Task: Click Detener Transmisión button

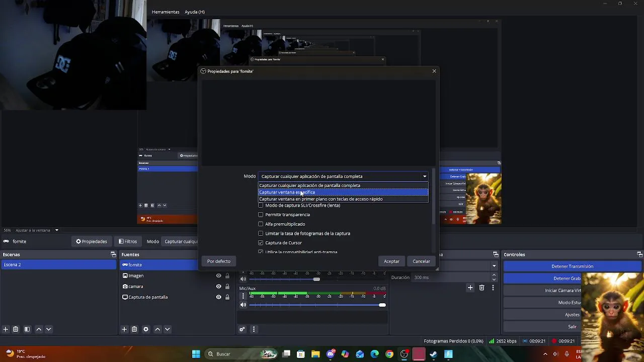Action: pyautogui.click(x=573, y=266)
